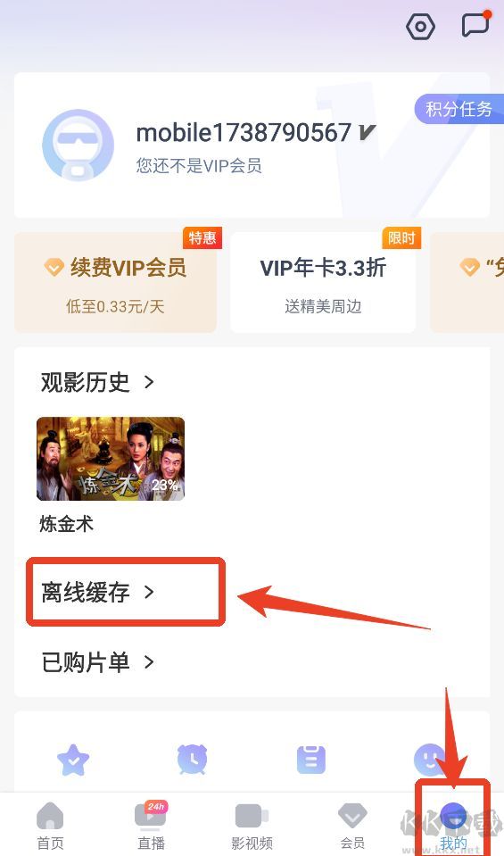
Task: Tap the robot profile avatar
Action: pyautogui.click(x=78, y=145)
